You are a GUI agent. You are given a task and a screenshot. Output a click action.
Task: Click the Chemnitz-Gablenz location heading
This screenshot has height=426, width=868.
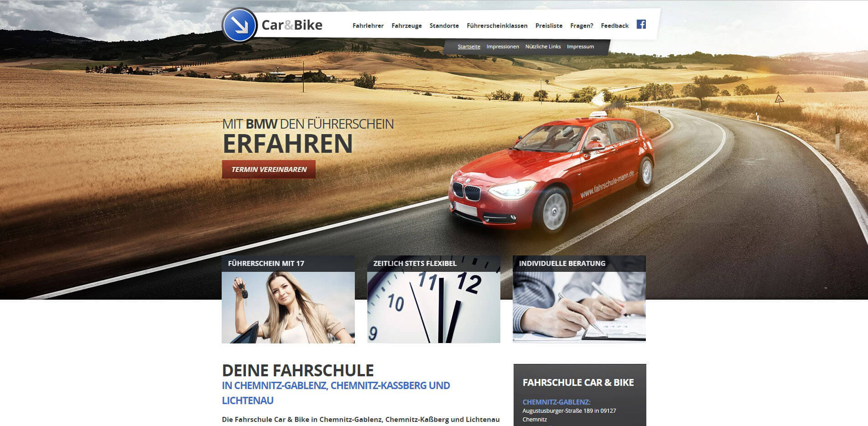556,402
